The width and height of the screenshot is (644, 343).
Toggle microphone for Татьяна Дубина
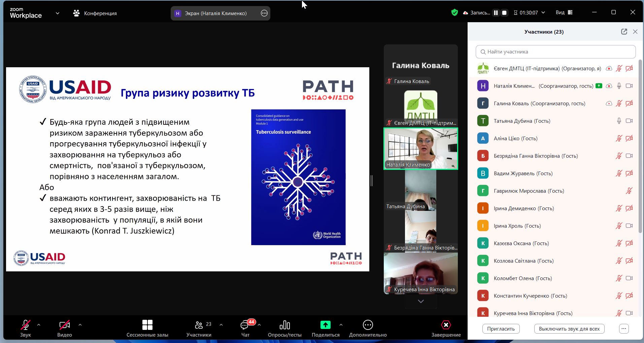[619, 121]
